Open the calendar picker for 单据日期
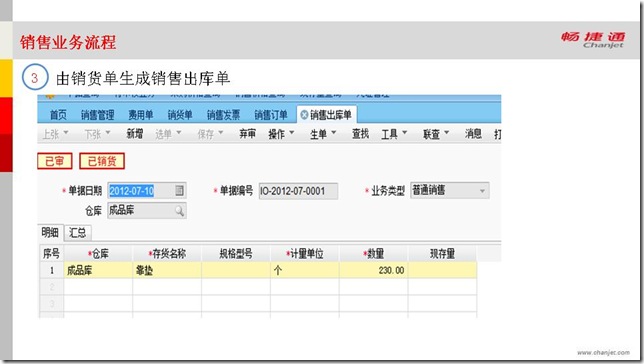 point(179,191)
